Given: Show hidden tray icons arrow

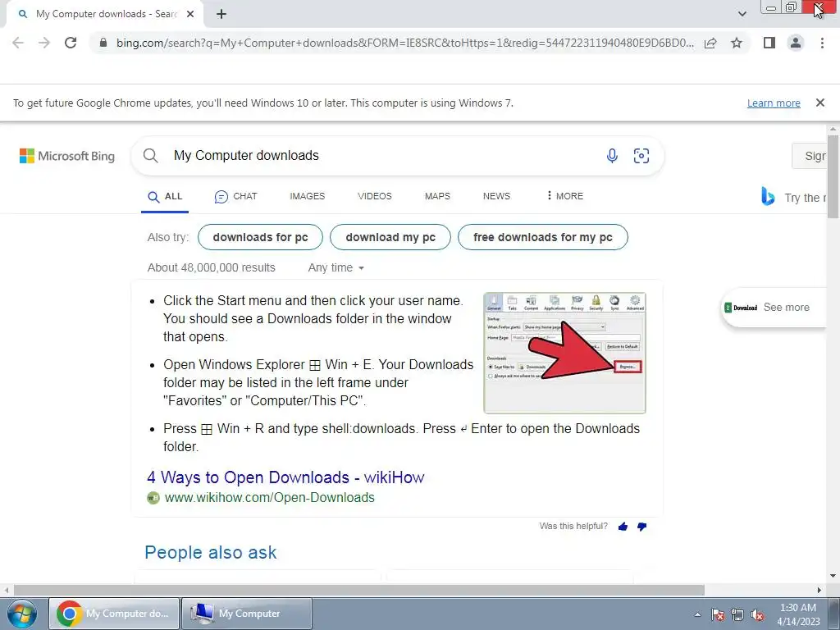Looking at the screenshot, I should click(697, 614).
